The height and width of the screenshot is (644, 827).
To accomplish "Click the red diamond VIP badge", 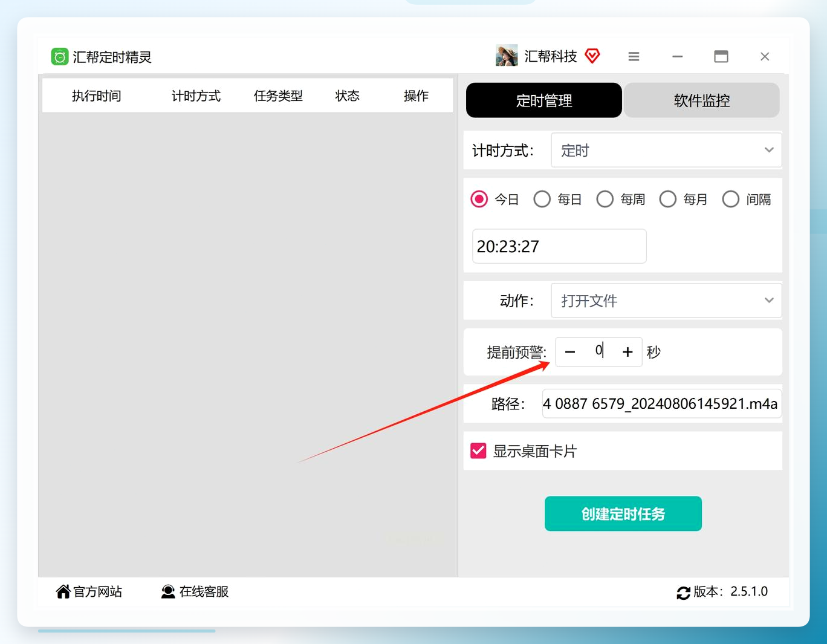I will click(x=592, y=56).
